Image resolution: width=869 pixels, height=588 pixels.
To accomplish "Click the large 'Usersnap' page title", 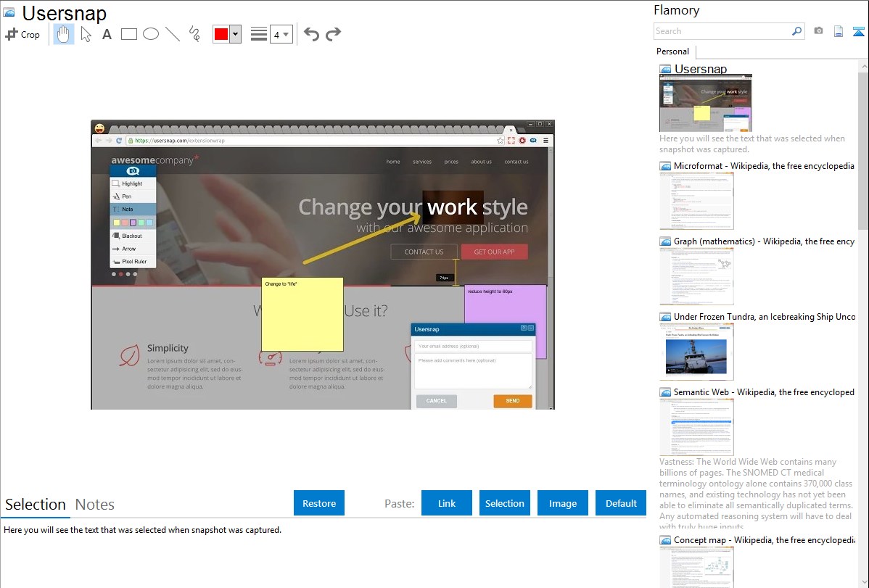I will 65,13.
